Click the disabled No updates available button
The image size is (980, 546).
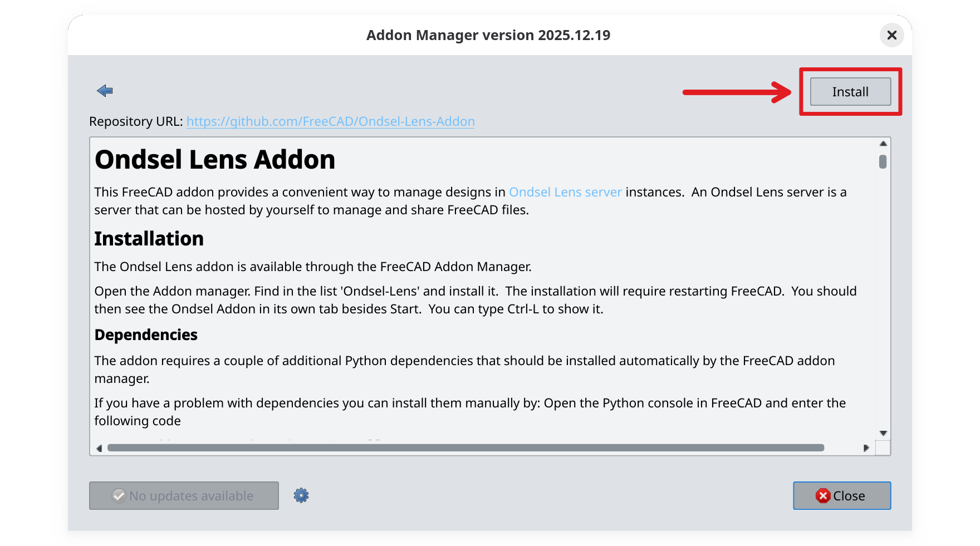[x=184, y=495]
